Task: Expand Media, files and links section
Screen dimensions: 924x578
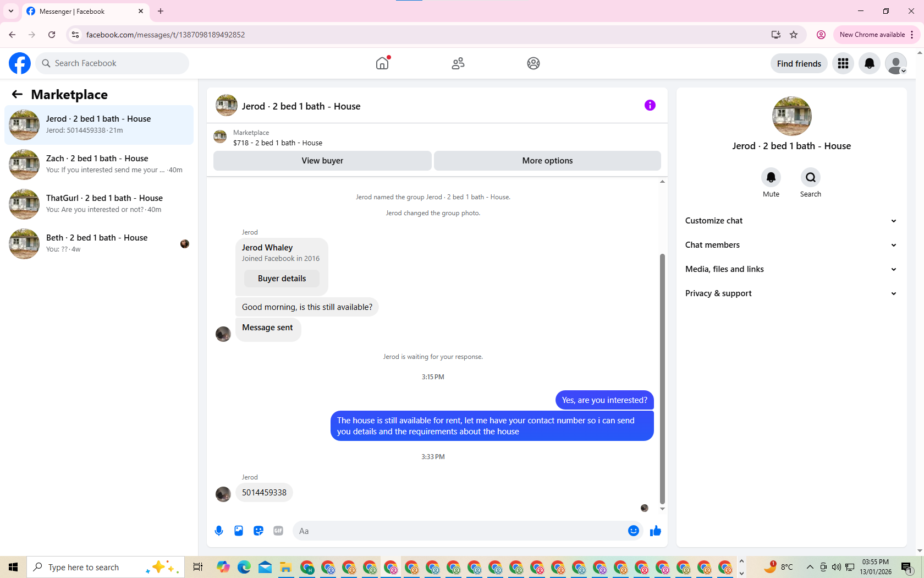Action: coord(791,269)
